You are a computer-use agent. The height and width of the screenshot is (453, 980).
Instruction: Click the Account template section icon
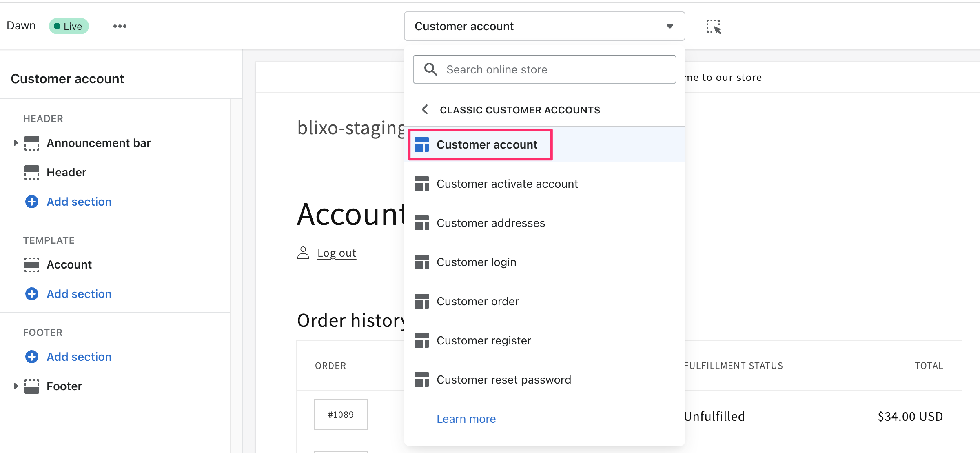click(x=32, y=264)
